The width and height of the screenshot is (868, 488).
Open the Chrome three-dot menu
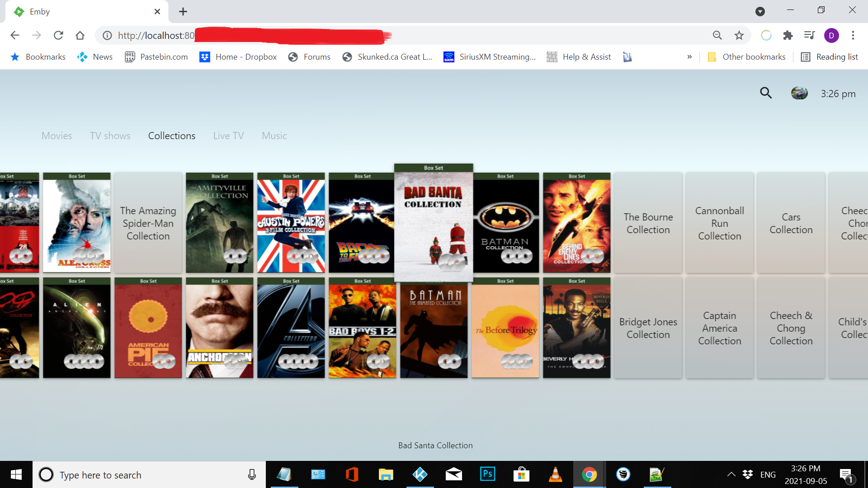(x=853, y=35)
